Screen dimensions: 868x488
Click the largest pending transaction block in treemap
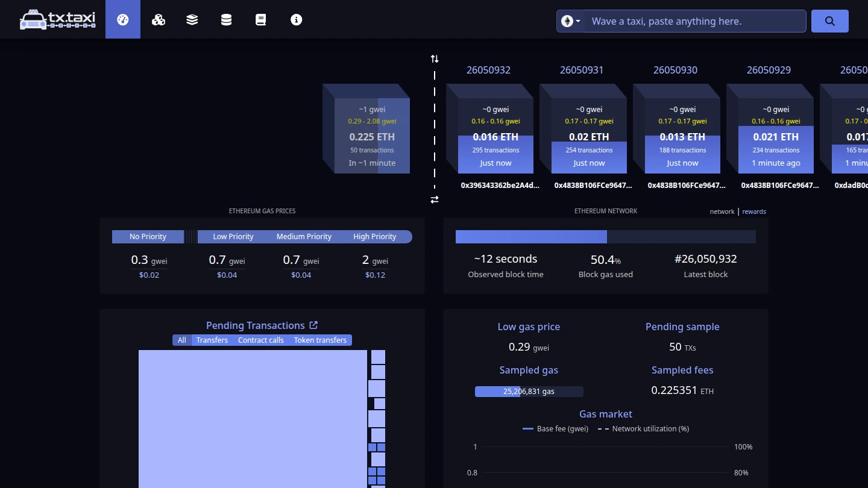(253, 419)
